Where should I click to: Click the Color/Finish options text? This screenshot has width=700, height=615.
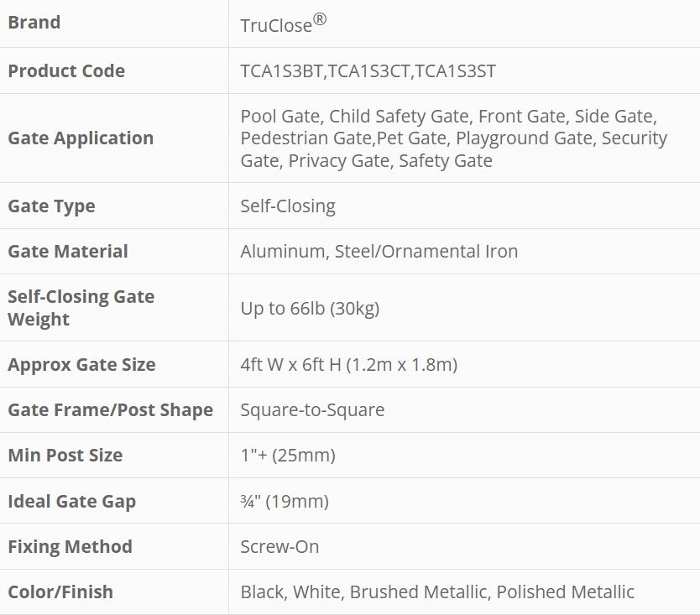point(437,592)
